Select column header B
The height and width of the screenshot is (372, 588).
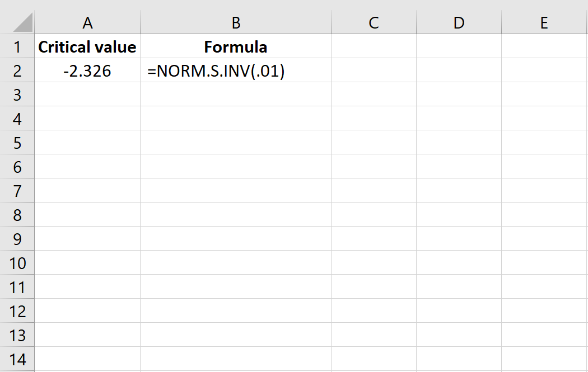(x=236, y=22)
